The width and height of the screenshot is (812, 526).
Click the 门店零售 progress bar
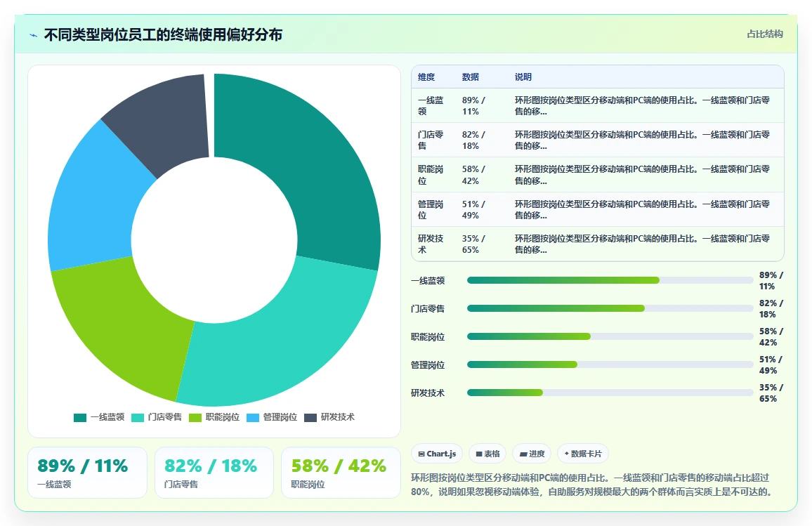610,308
